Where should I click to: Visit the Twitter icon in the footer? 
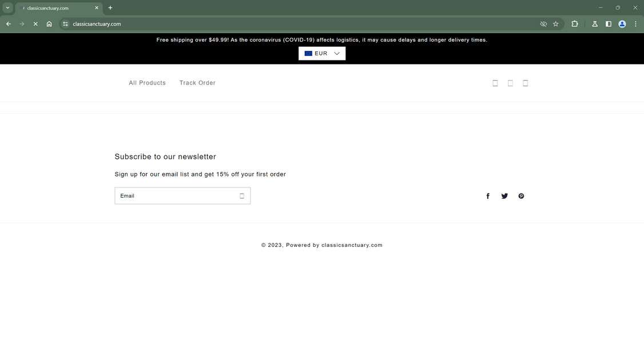[x=504, y=196]
